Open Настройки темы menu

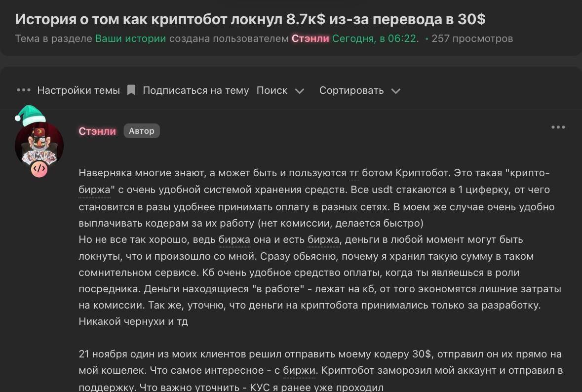78,90
